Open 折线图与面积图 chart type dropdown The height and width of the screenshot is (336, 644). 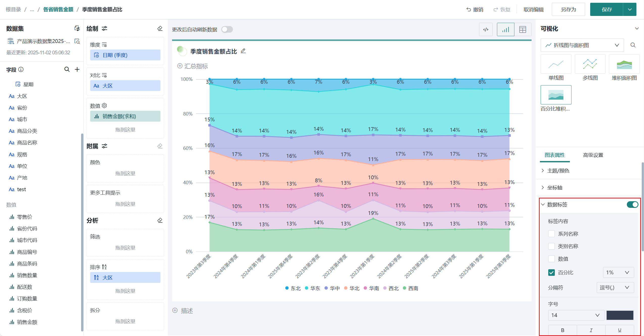coord(582,45)
